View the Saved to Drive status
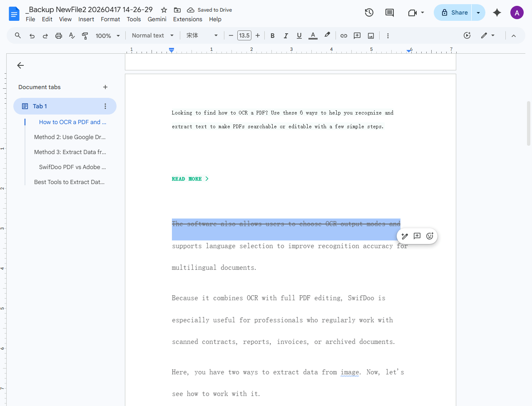The image size is (532, 406). coord(209,10)
